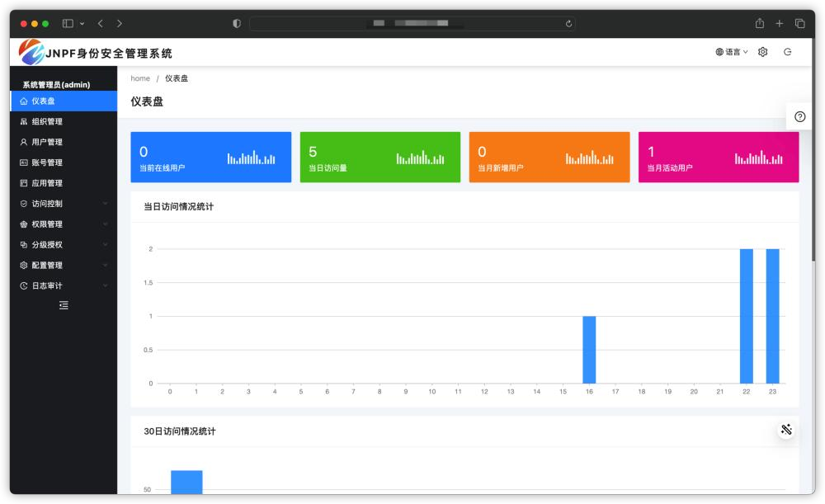Open a new tab with plus icon
Image resolution: width=825 pixels, height=504 pixels.
coord(780,23)
